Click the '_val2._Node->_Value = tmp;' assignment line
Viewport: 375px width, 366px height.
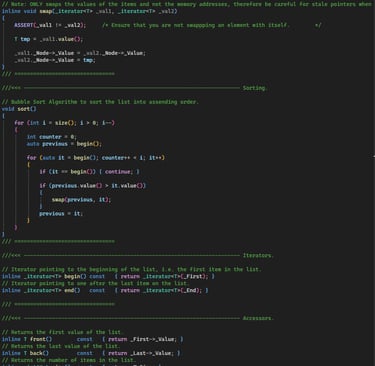pos(55,60)
